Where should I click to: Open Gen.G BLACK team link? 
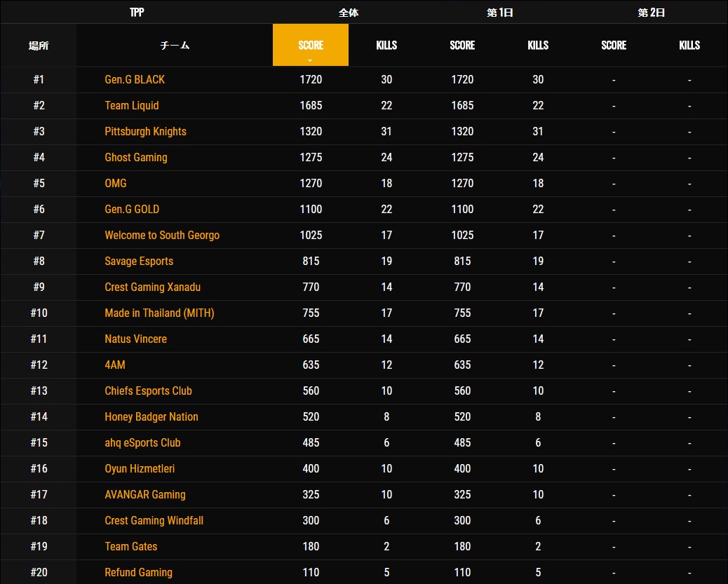(x=135, y=79)
